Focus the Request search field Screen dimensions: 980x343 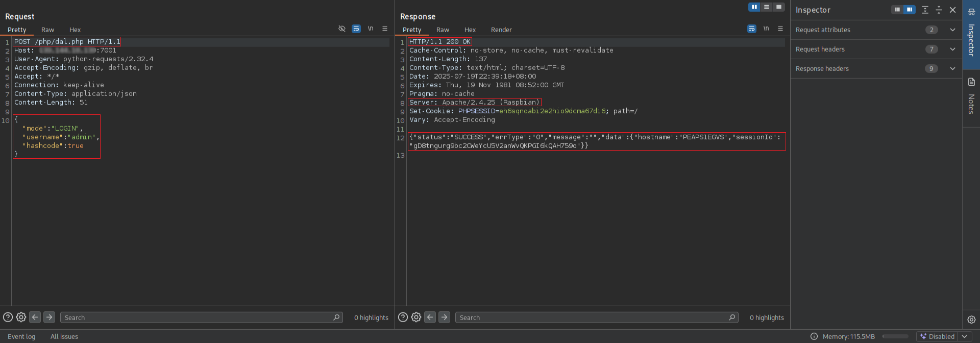tap(202, 317)
